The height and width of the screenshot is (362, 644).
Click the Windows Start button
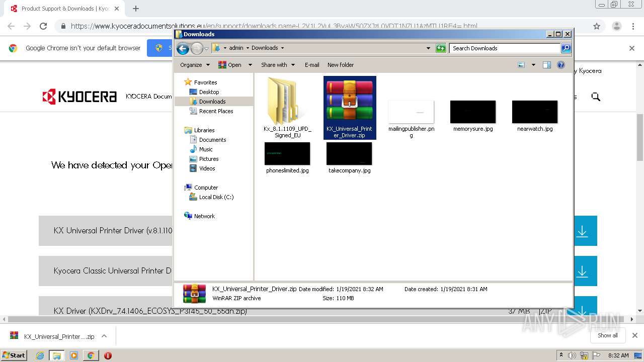coord(14,355)
